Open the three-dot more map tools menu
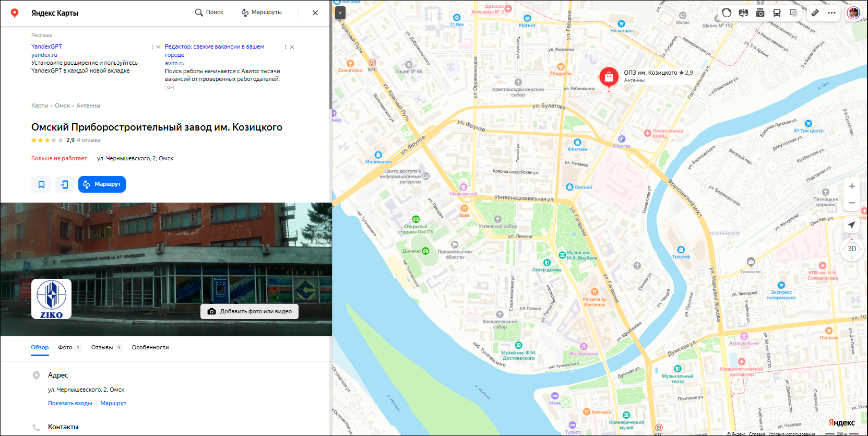This screenshot has width=868, height=436. (831, 13)
